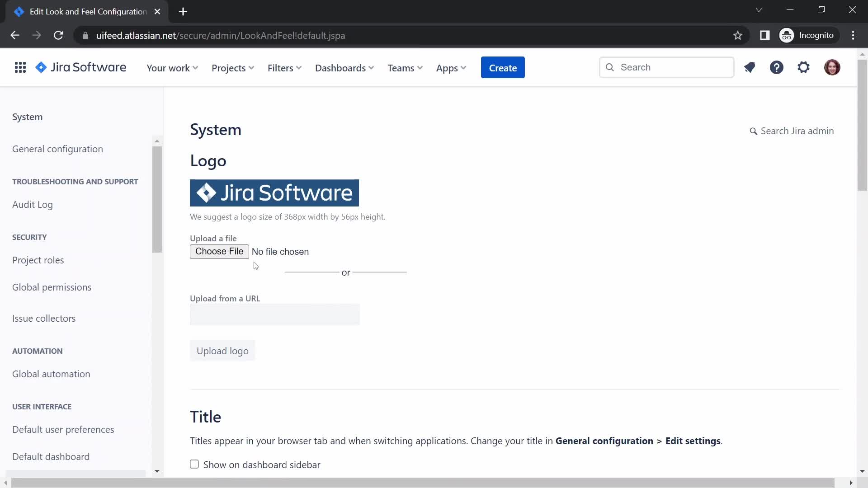Expand the Your work dropdown menu

tap(172, 67)
